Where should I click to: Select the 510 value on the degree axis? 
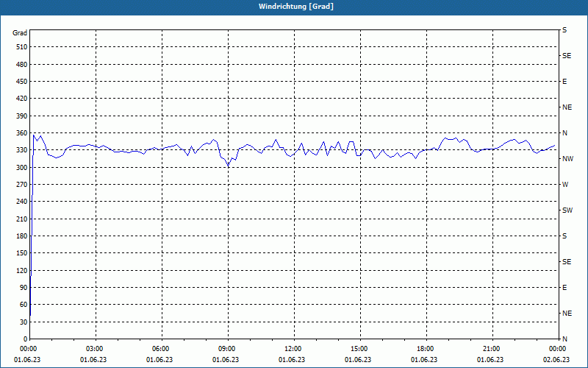[x=22, y=47]
